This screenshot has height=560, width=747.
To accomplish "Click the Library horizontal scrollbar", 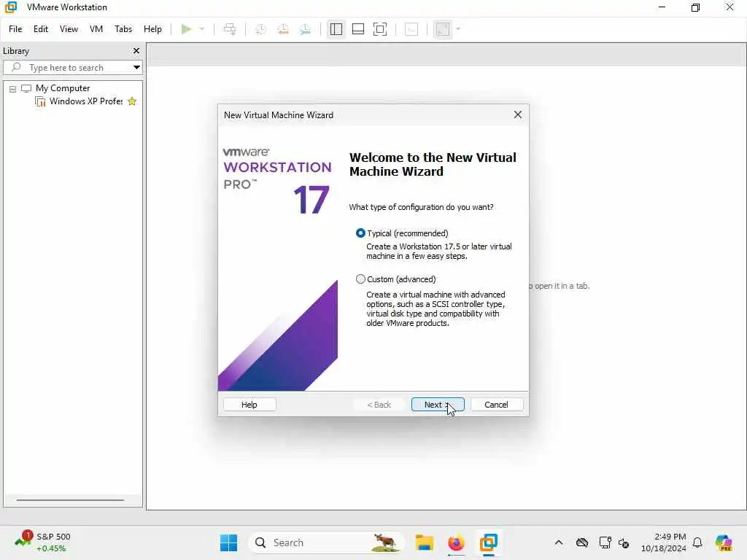I will (x=71, y=500).
